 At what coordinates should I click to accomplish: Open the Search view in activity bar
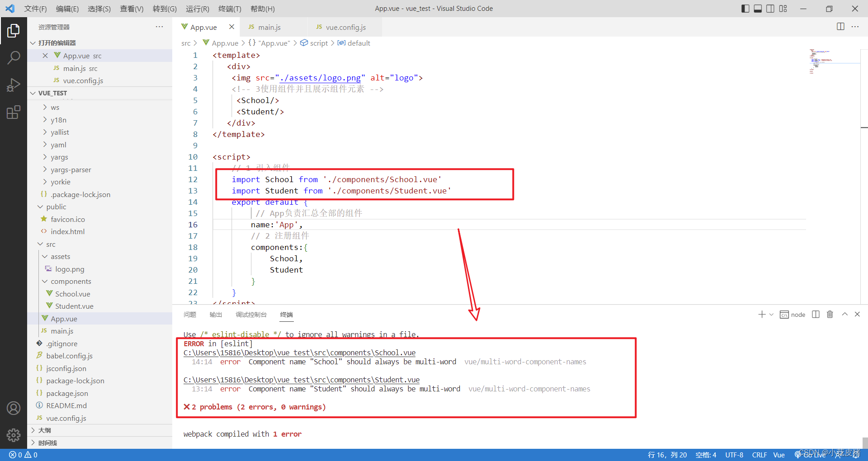(x=14, y=57)
